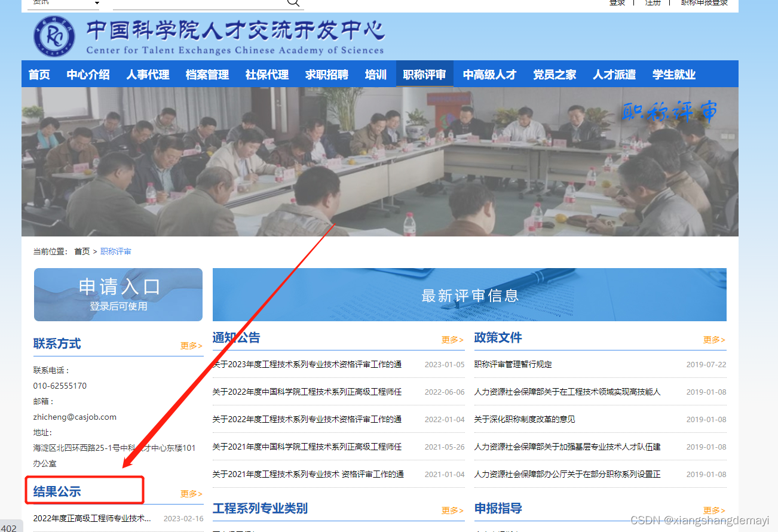Open the 社保代理 menu item
The image size is (778, 532).
[x=267, y=75]
